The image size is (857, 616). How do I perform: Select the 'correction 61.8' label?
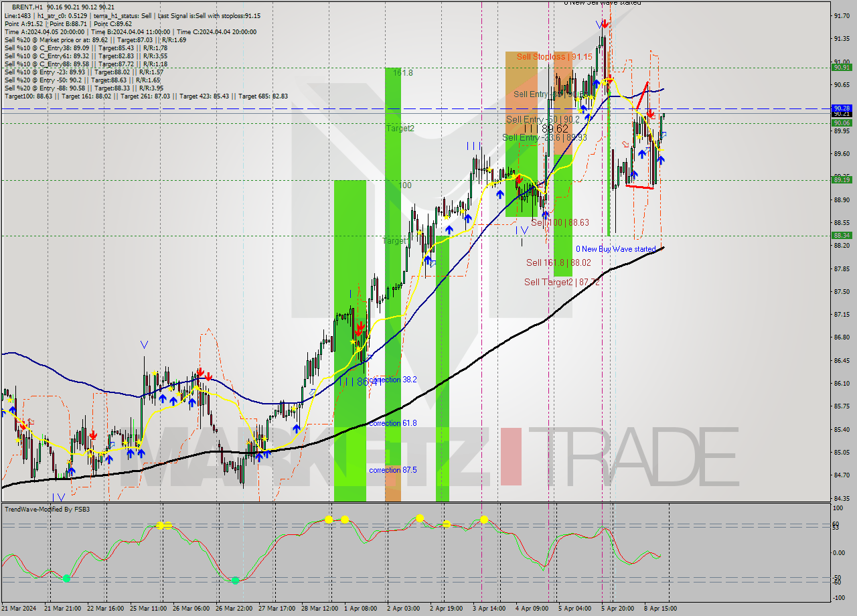click(393, 423)
